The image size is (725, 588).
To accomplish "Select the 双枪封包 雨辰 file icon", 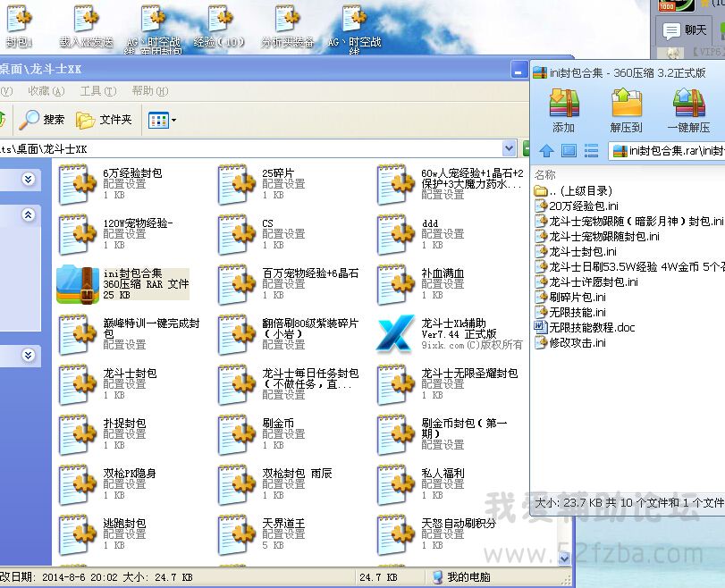I will (236, 484).
